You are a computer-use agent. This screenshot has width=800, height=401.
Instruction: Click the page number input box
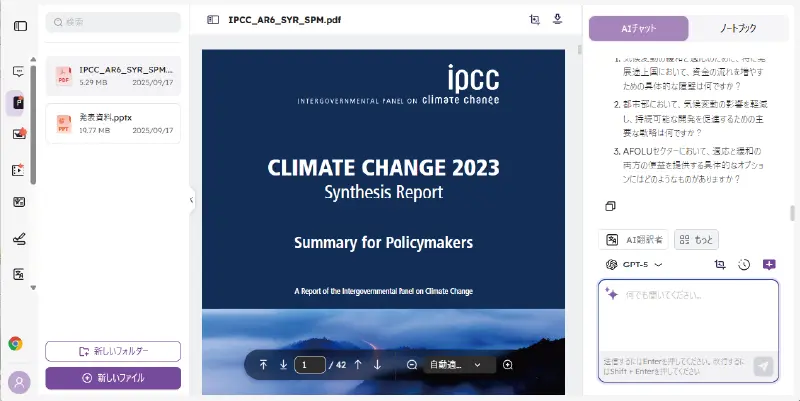(310, 365)
